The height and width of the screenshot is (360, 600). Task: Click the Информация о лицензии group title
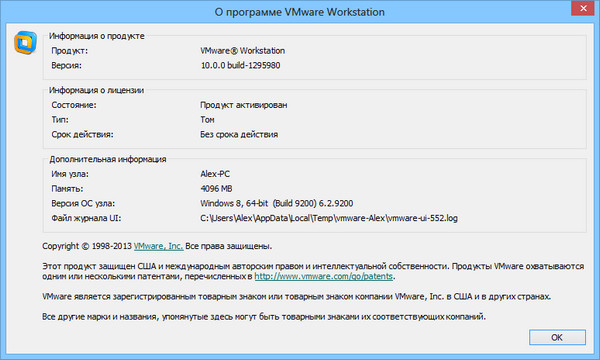(96, 90)
